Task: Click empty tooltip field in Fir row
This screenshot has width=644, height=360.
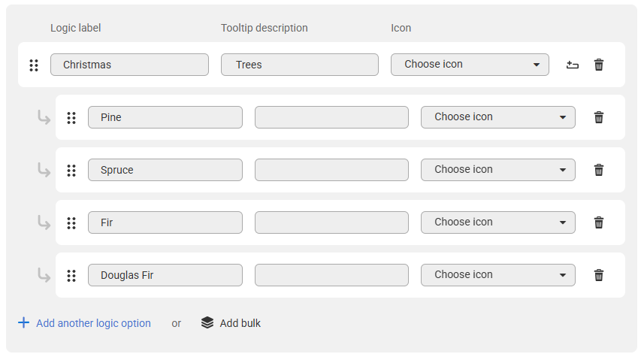Action: tap(331, 222)
